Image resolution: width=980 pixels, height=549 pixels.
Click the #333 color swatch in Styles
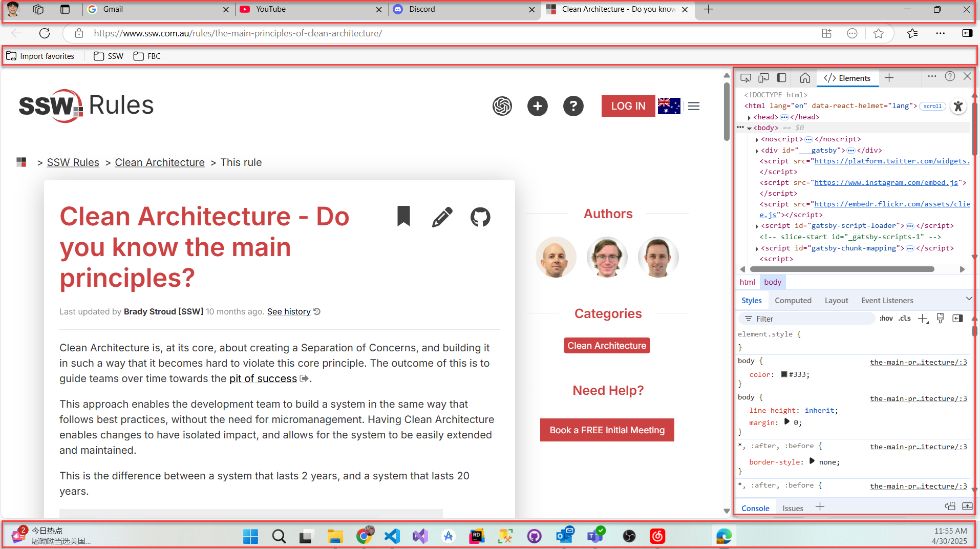pyautogui.click(x=783, y=374)
